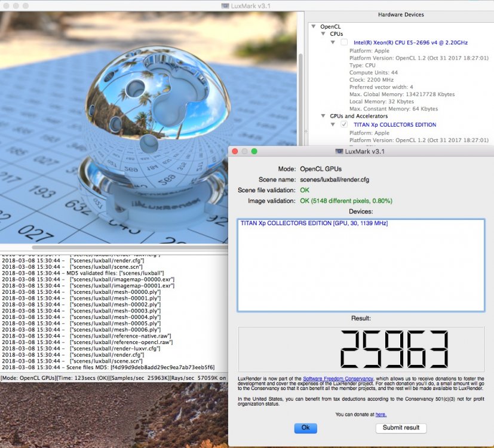The width and height of the screenshot is (494, 448).
Task: Click 'Type: CPU' line
Action: (363, 66)
